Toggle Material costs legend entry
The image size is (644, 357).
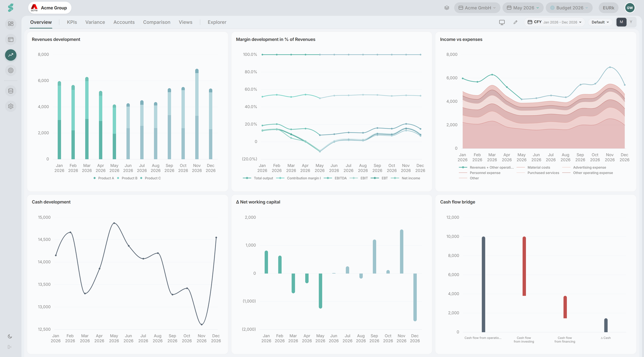pyautogui.click(x=533, y=168)
